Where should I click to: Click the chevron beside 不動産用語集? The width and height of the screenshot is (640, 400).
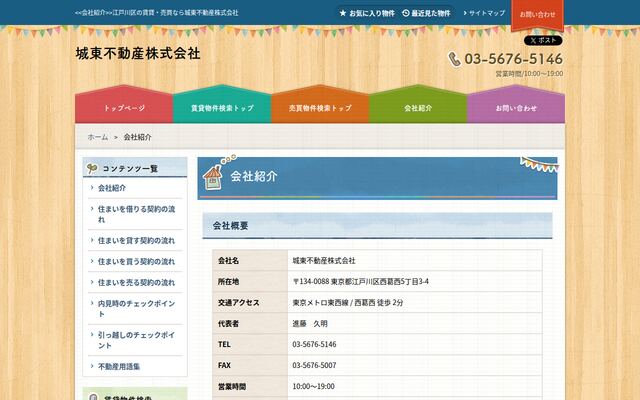[92, 366]
